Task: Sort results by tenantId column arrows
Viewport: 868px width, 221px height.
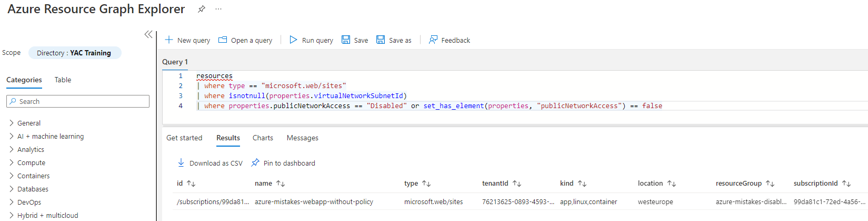Action: pyautogui.click(x=517, y=184)
